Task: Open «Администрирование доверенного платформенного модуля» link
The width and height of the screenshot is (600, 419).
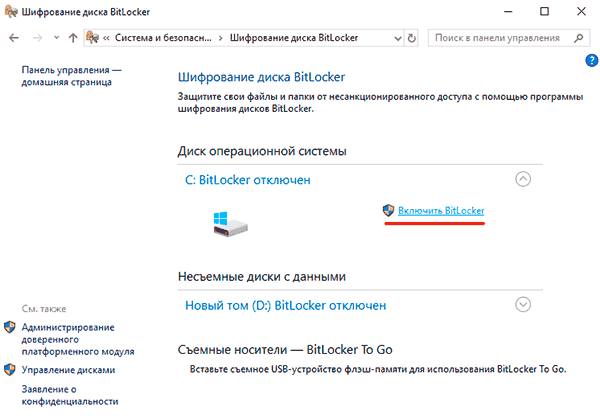Action: [78, 339]
